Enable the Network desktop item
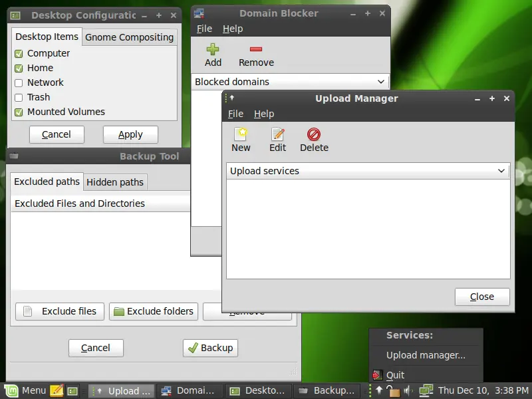The image size is (532, 399). click(19, 82)
